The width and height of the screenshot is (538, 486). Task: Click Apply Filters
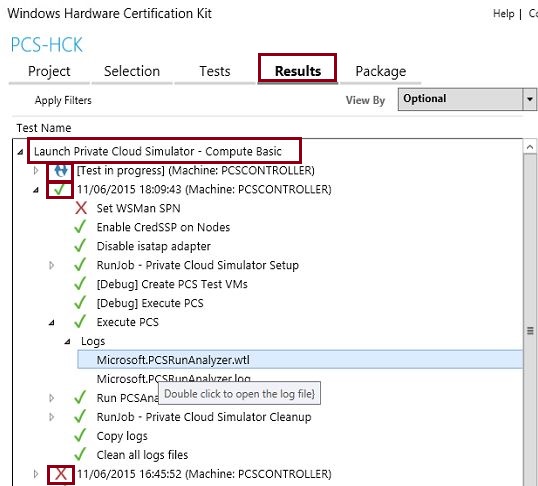63,100
